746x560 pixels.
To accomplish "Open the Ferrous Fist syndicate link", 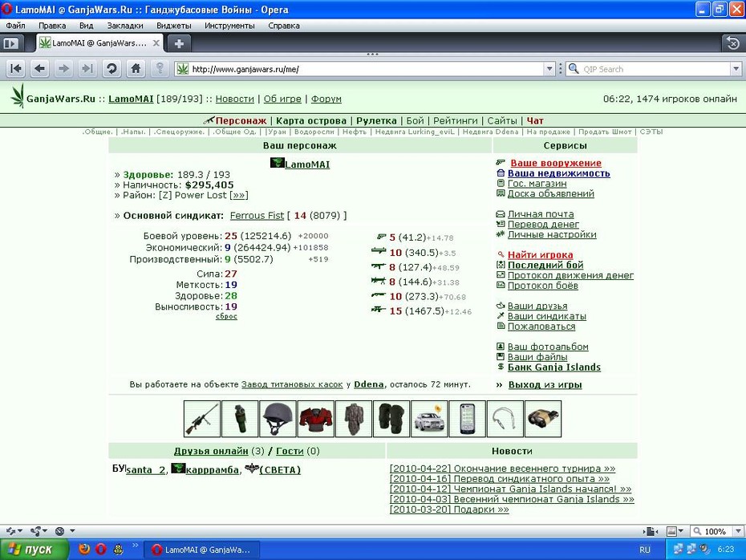I will (x=257, y=216).
